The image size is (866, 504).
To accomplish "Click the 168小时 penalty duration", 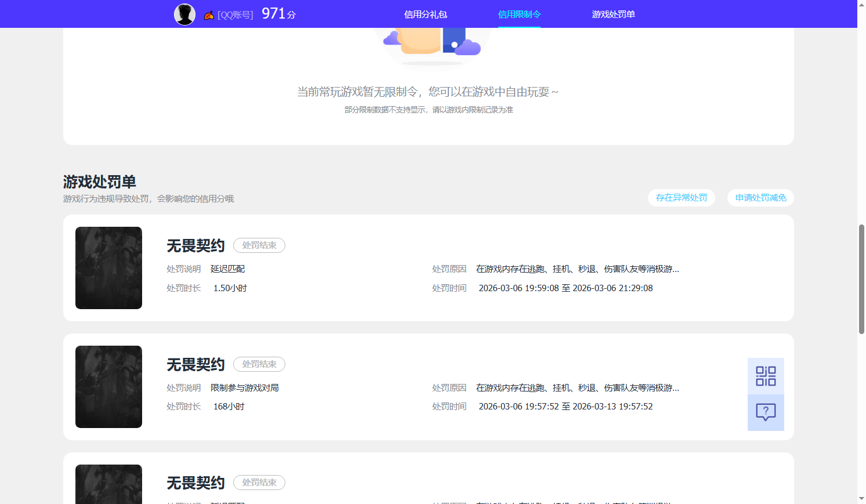I will click(x=229, y=407).
